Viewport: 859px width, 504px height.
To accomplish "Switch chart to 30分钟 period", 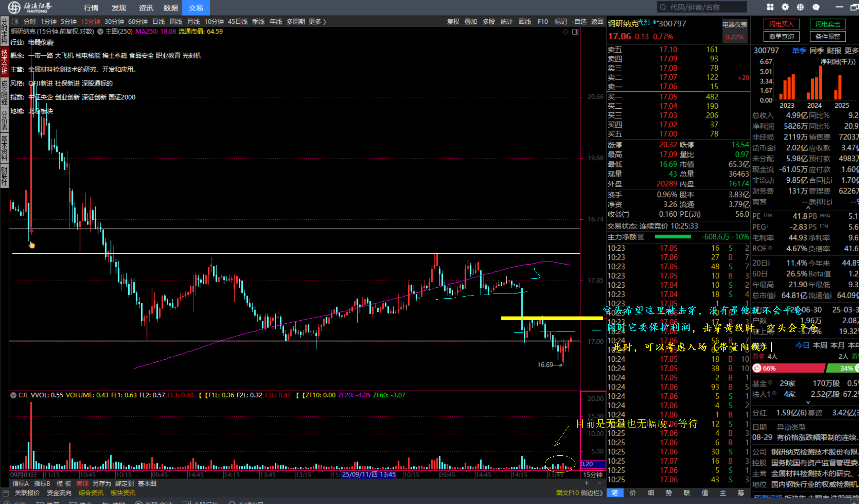I will tap(114, 22).
